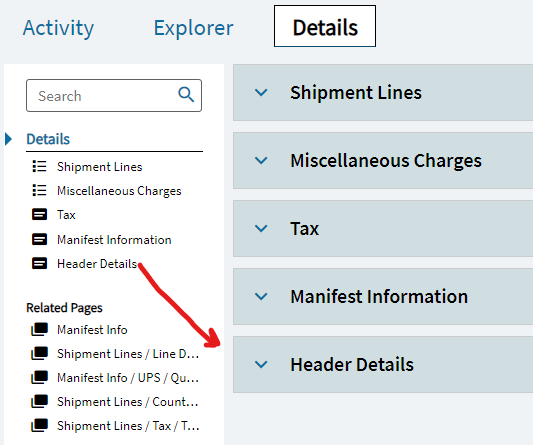Click card icon beside Tax in the sidebar
Viewport: 533px width, 445px height.
point(39,215)
